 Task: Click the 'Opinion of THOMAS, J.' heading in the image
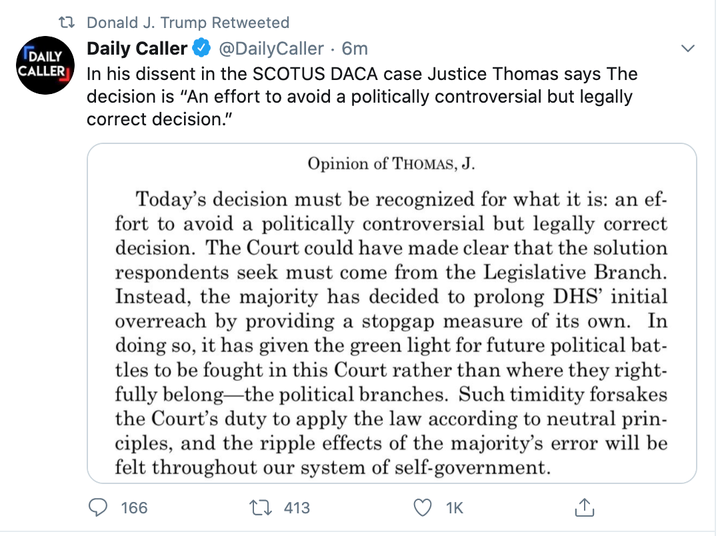pyautogui.click(x=391, y=164)
